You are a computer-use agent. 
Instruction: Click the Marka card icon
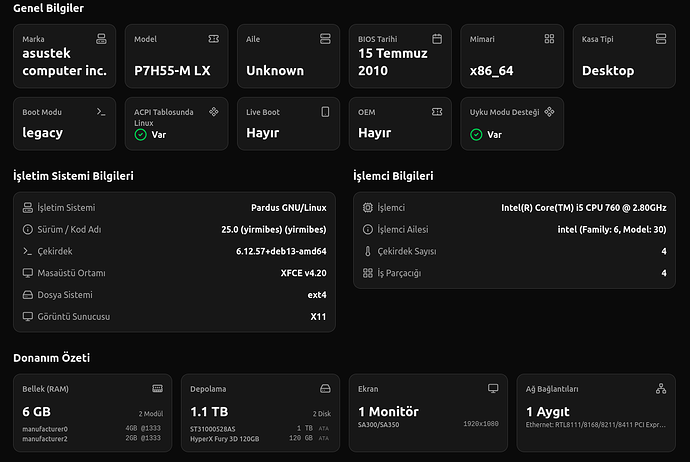(x=101, y=38)
